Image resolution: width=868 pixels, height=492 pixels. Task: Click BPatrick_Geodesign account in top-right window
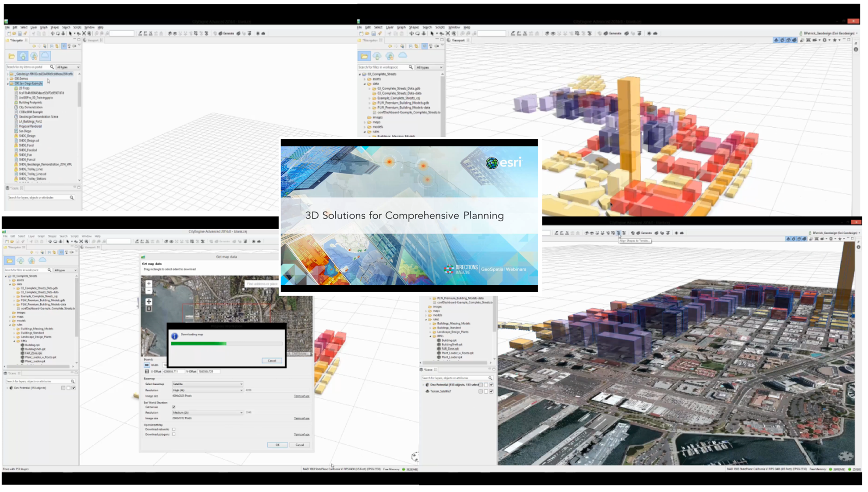[x=829, y=33]
